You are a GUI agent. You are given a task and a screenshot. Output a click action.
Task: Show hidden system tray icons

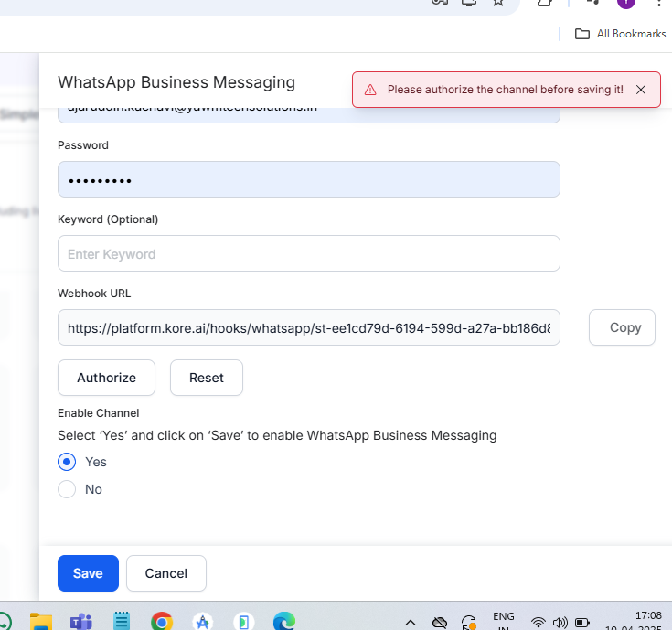pos(411,623)
